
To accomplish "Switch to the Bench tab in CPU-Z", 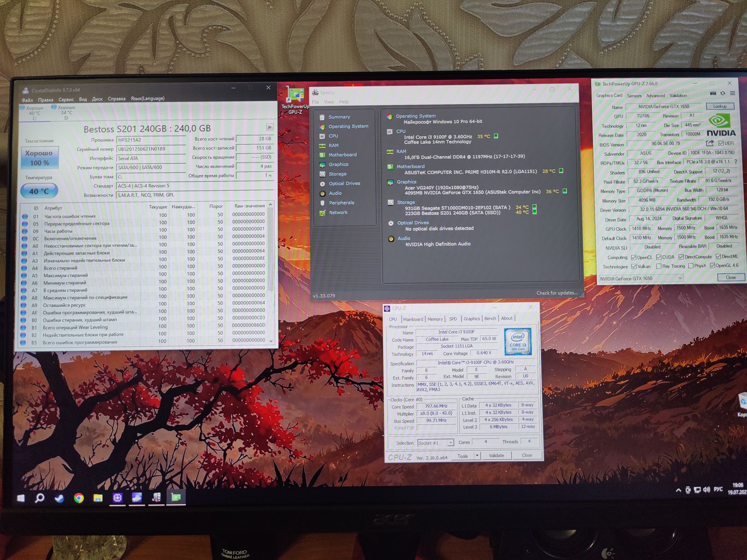I will [490, 318].
